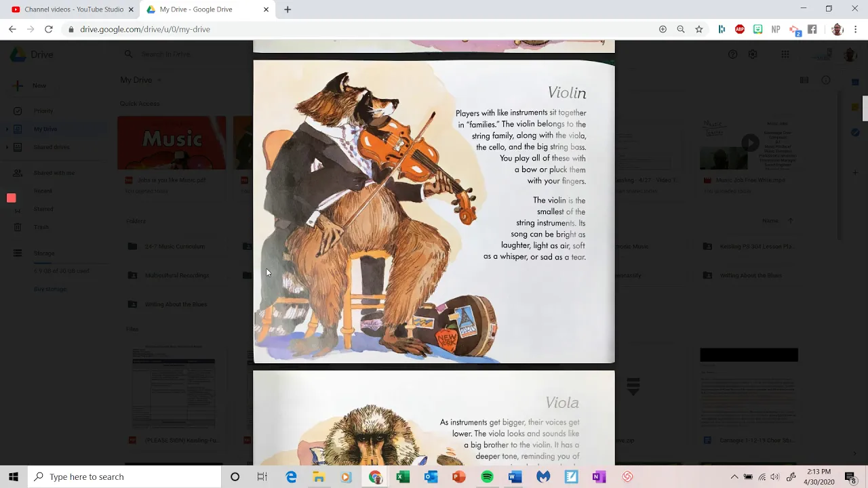Open the Google apps grid
868x488 pixels.
click(x=785, y=54)
